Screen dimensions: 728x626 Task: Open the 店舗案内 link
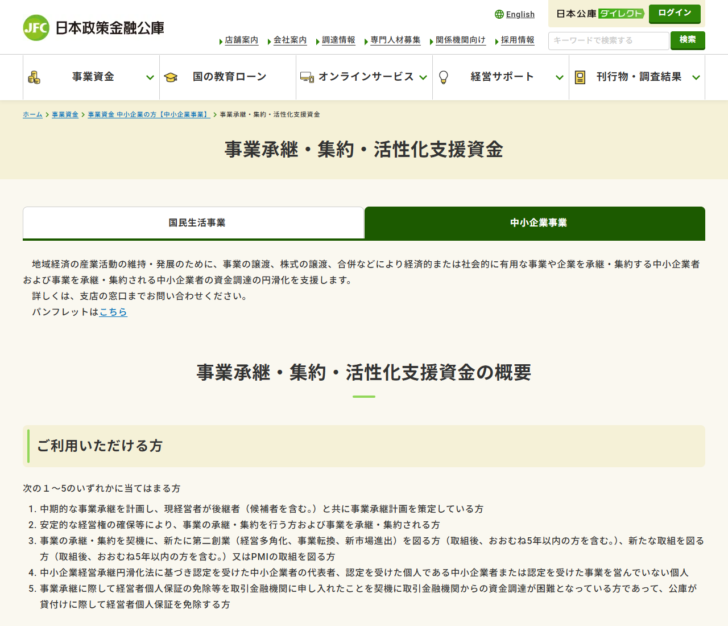coord(241,40)
